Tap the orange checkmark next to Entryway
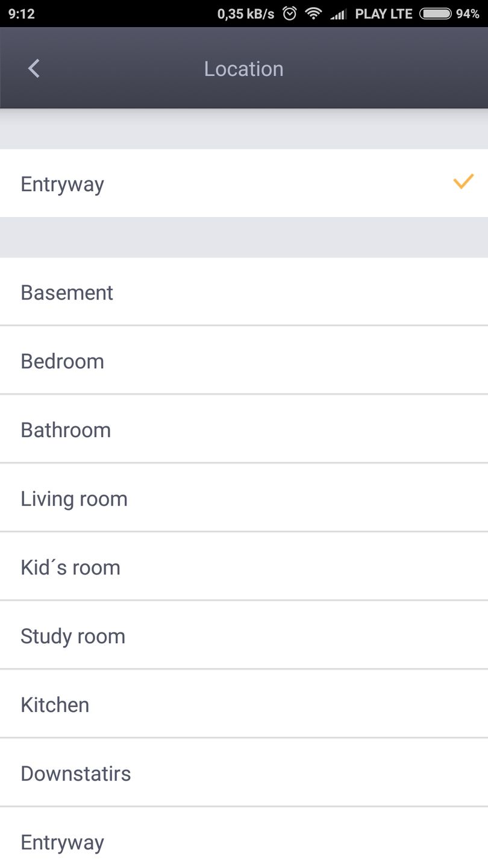This screenshot has height=868, width=488. pyautogui.click(x=463, y=182)
